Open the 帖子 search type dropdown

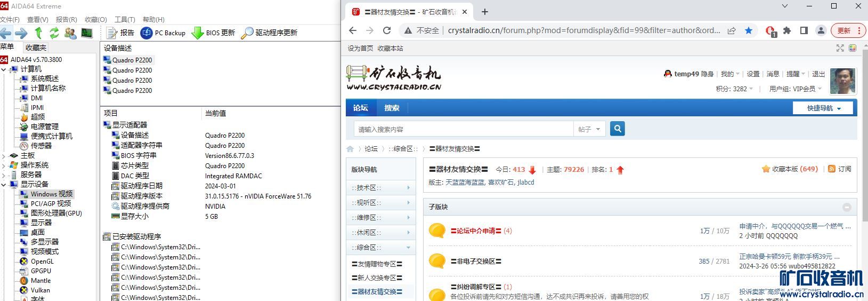589,129
